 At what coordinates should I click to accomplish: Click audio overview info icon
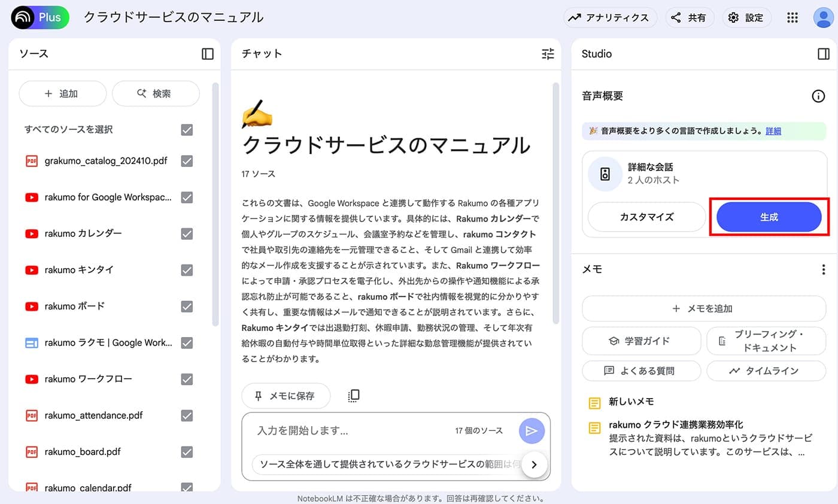coord(818,96)
